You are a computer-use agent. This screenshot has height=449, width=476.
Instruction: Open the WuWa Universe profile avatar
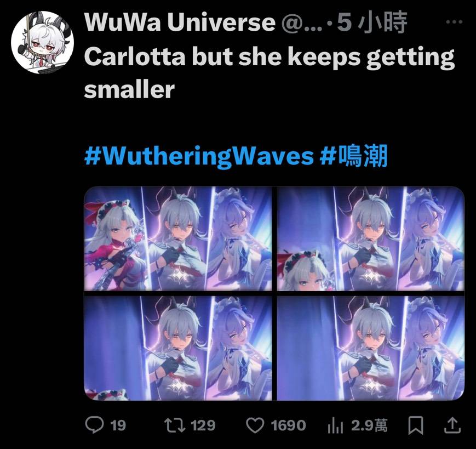click(x=42, y=42)
